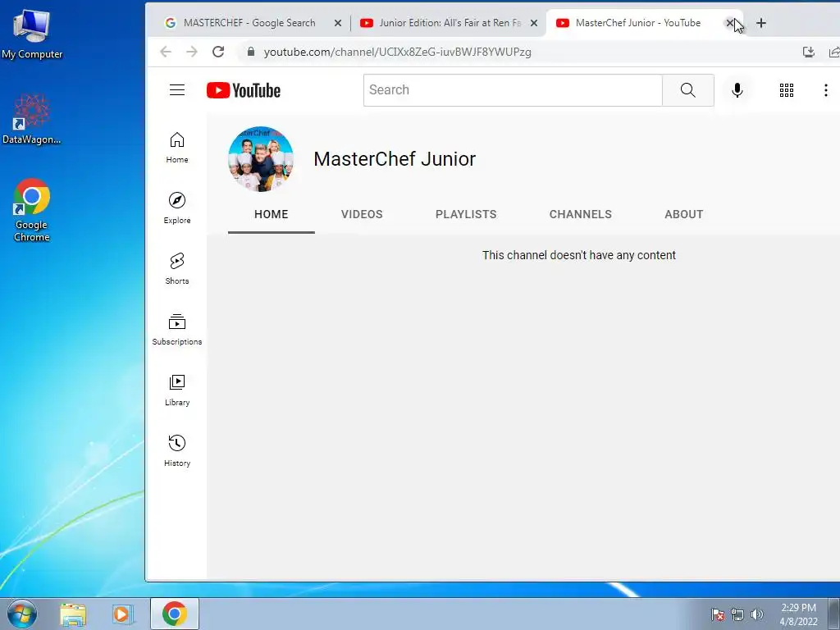Image resolution: width=840 pixels, height=630 pixels.
Task: Open Windows Media Player from taskbar
Action: point(122,614)
